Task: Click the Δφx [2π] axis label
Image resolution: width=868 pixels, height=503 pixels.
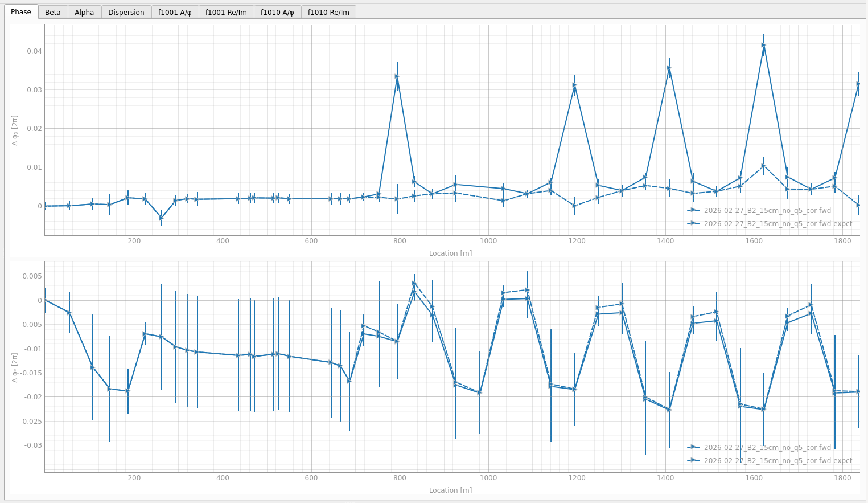Action: pos(15,130)
